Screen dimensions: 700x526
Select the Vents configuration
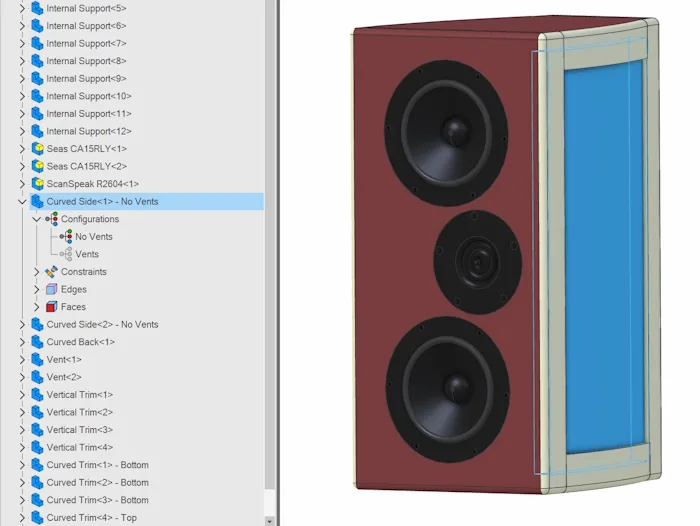(87, 254)
